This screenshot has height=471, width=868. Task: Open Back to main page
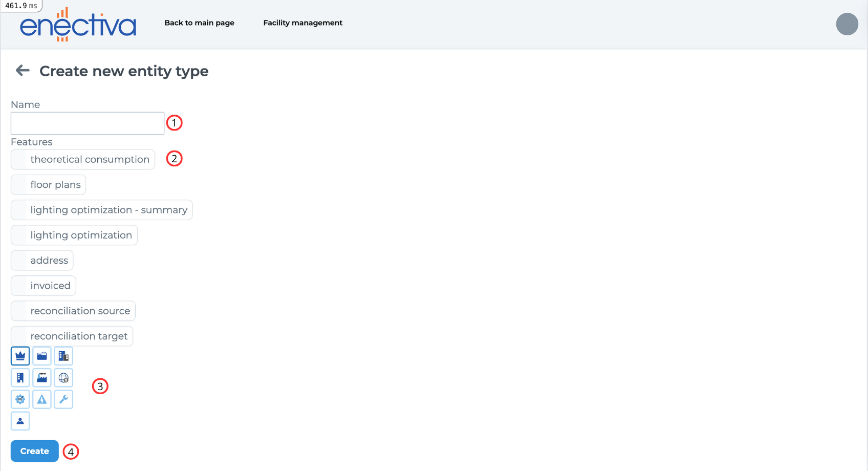click(x=199, y=23)
